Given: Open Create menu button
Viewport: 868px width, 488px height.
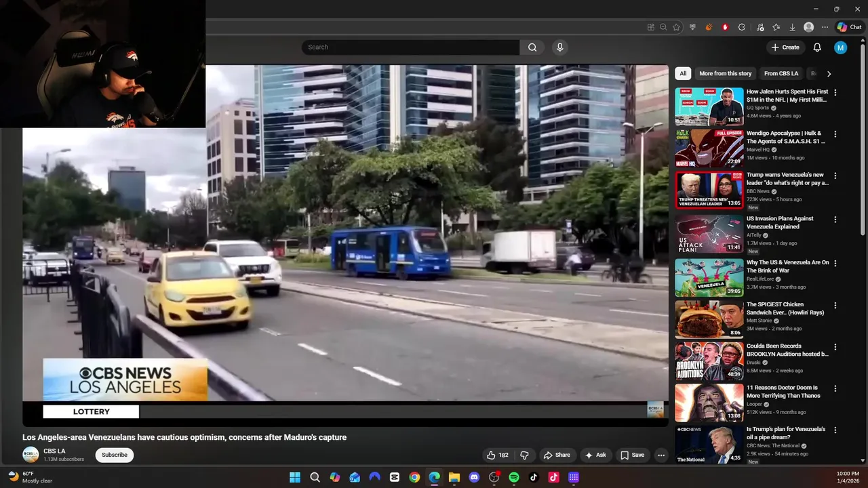Looking at the screenshot, I should [785, 47].
